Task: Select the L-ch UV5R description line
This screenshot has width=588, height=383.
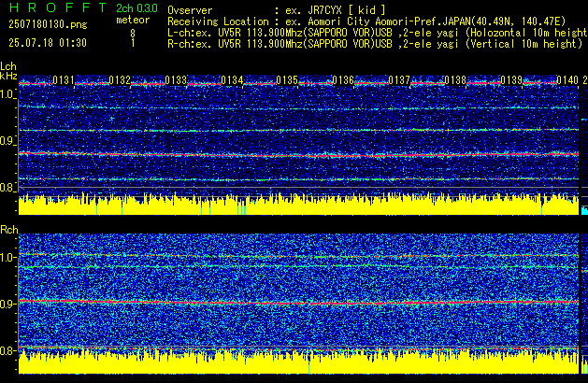Action: (x=378, y=33)
